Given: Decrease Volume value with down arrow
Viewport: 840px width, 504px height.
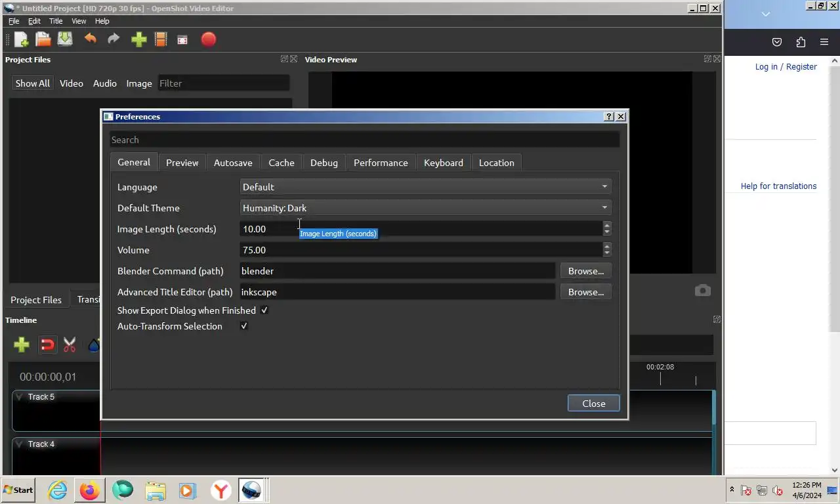Looking at the screenshot, I should (x=607, y=253).
